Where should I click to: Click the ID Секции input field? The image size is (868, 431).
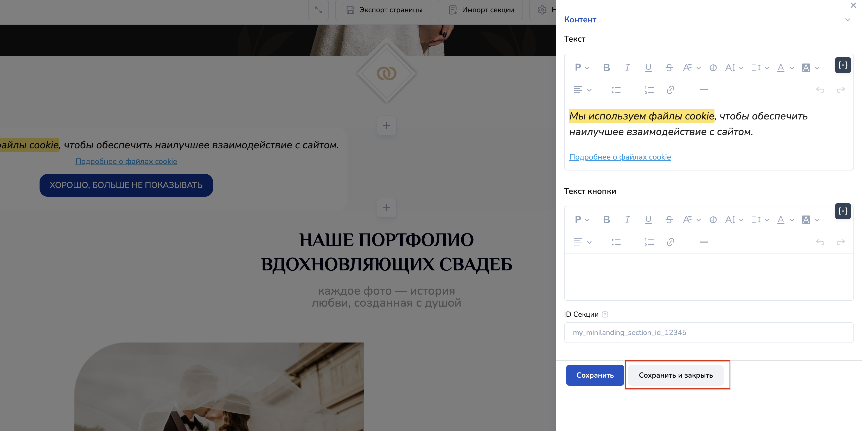tap(709, 332)
